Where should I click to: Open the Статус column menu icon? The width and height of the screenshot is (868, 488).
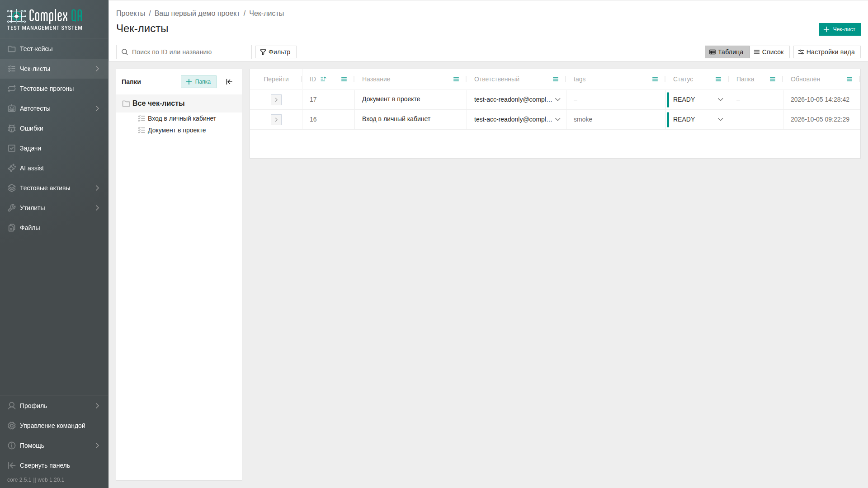click(x=718, y=79)
